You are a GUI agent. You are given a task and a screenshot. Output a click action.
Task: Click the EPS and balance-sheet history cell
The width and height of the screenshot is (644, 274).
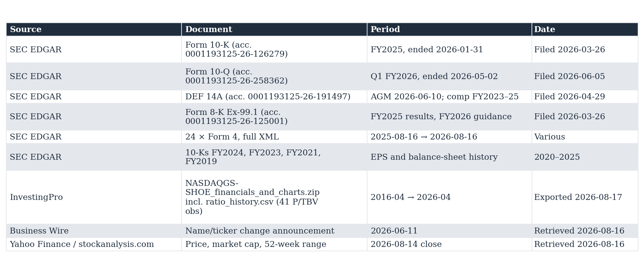(449, 157)
